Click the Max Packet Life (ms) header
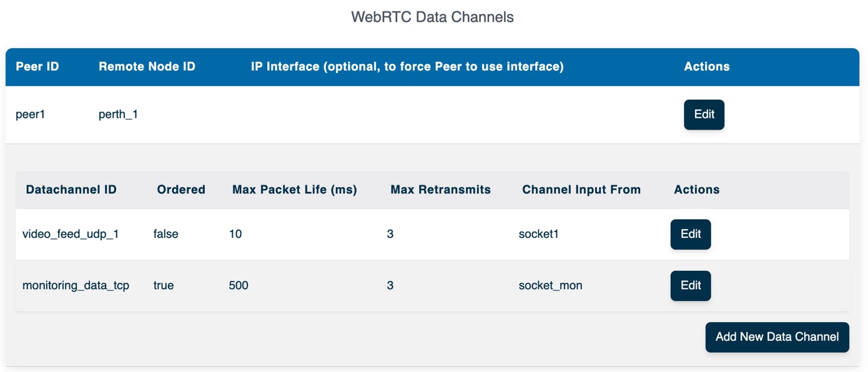The width and height of the screenshot is (868, 372). [295, 190]
